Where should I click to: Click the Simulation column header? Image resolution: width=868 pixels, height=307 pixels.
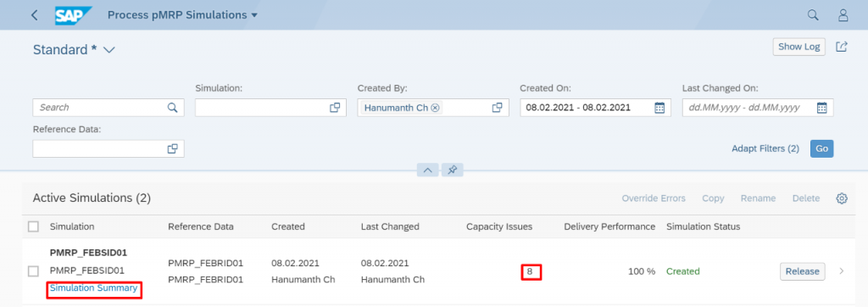(x=72, y=226)
